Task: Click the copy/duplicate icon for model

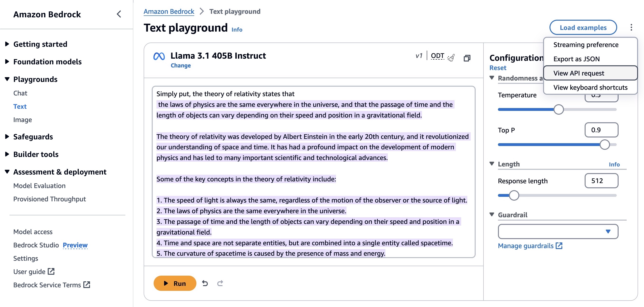Action: (467, 57)
